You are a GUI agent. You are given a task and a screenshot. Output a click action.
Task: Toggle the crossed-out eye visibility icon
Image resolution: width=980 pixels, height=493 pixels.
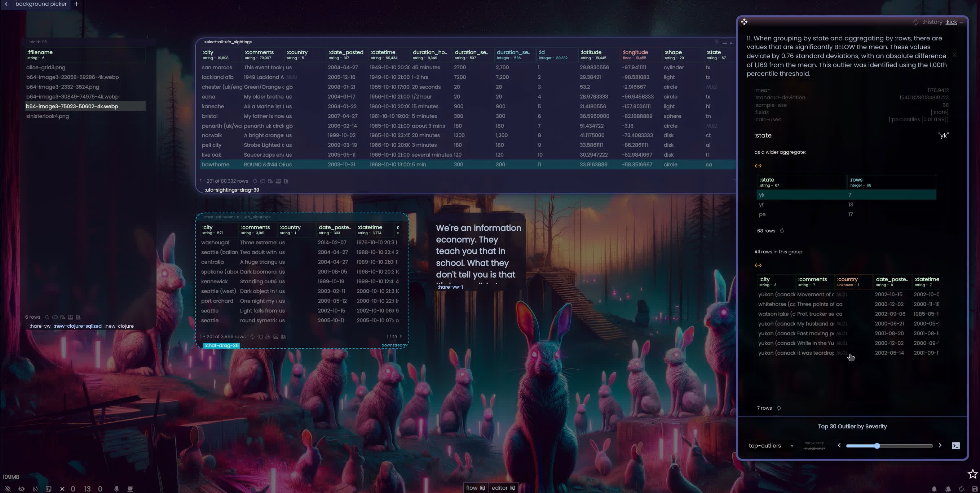click(21, 489)
